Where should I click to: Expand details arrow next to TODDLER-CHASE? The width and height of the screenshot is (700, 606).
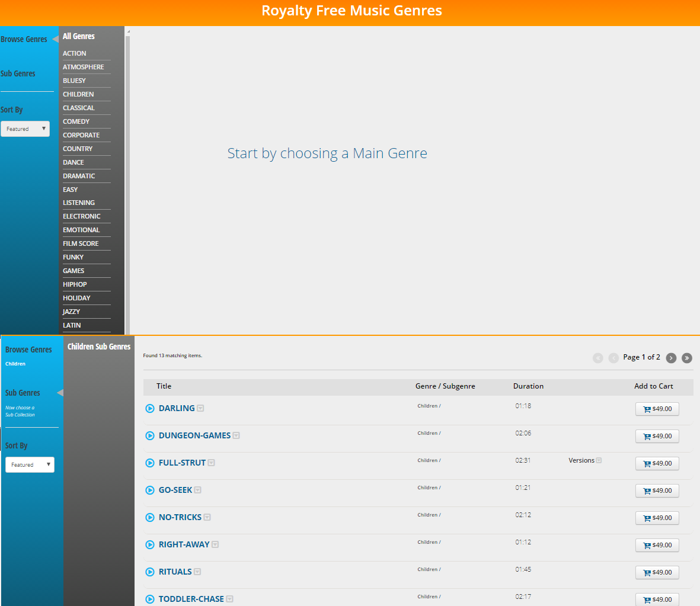tap(229, 599)
